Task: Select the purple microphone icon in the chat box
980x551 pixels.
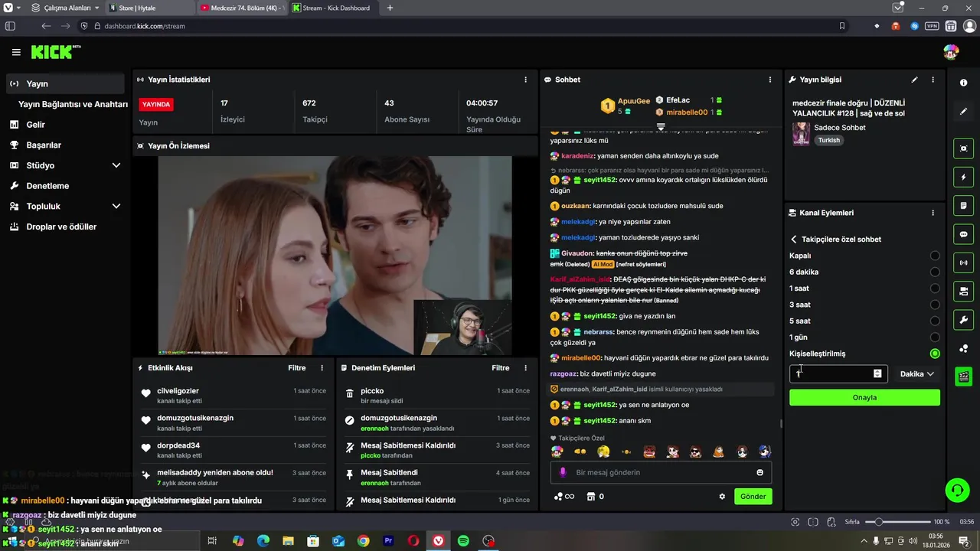Action: pyautogui.click(x=563, y=472)
